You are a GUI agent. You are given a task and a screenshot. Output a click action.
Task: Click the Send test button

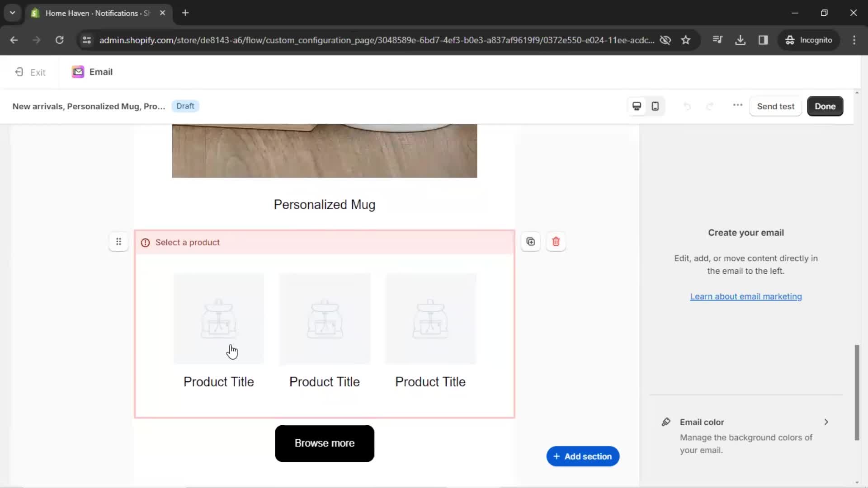776,106
